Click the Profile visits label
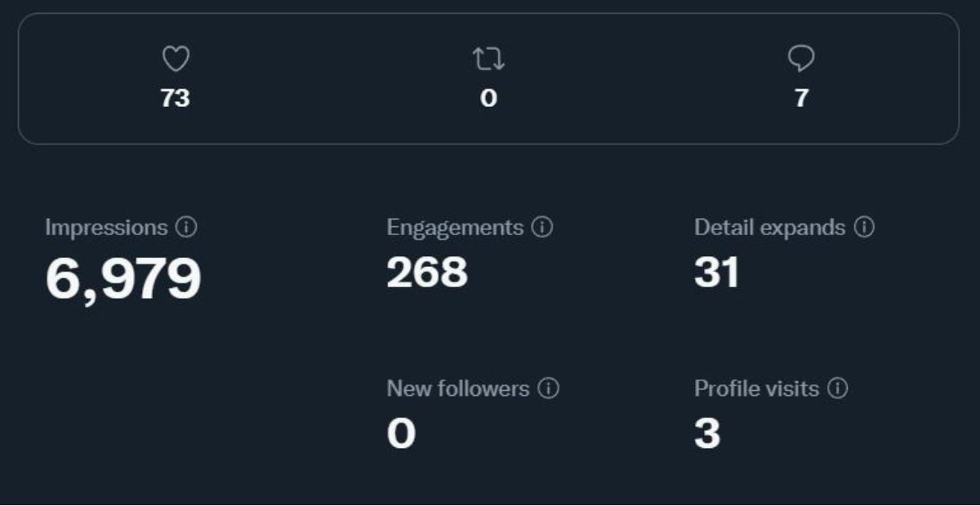 click(x=756, y=388)
